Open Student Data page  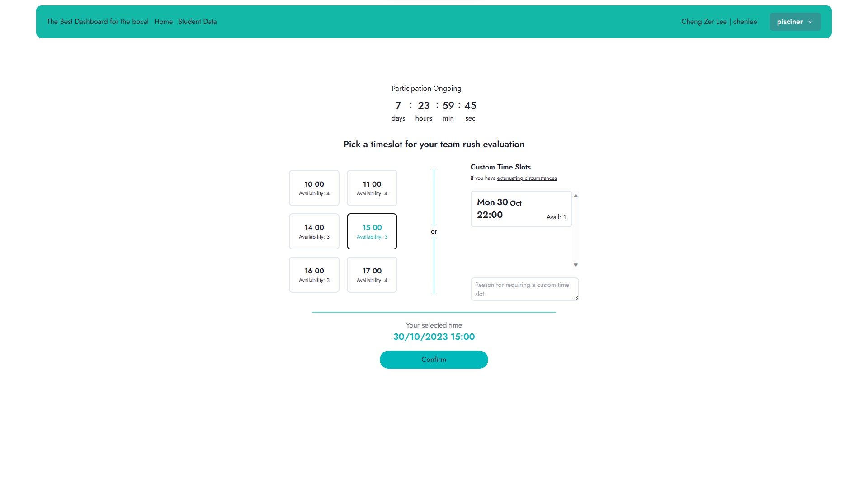click(197, 22)
